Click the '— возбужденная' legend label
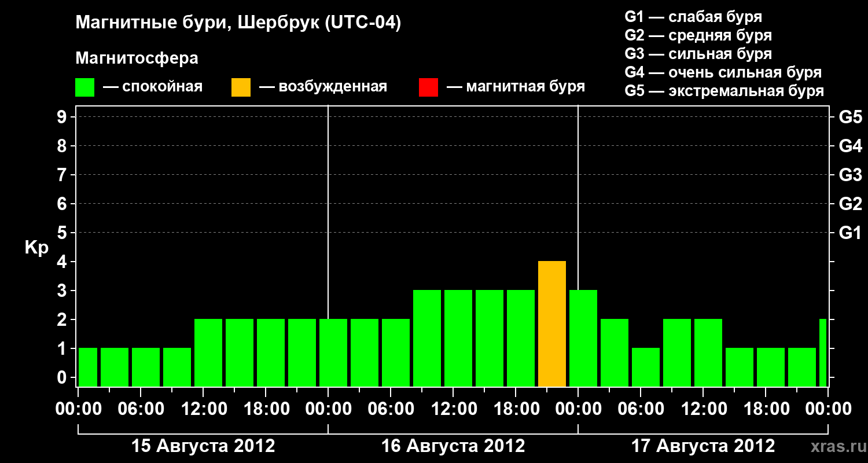Image resolution: width=868 pixels, height=463 pixels. tap(323, 87)
